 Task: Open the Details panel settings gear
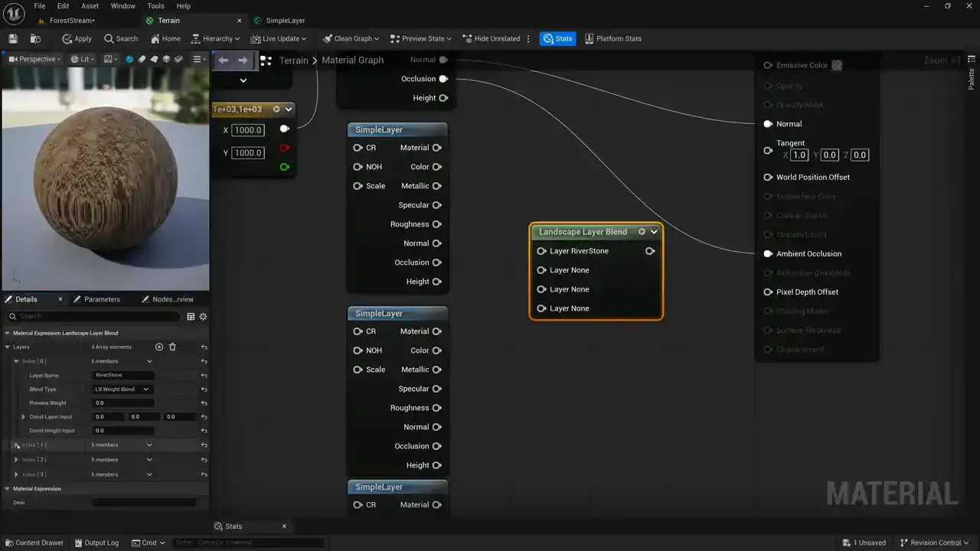(203, 316)
